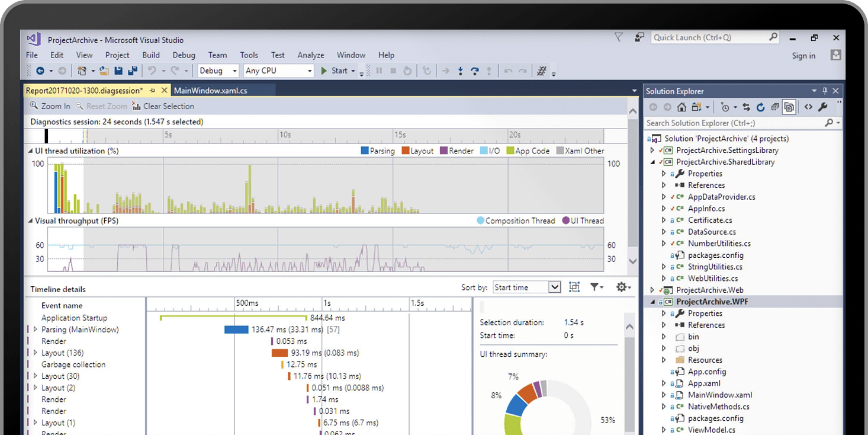Collapse the UI thread utilization graph
868x435 pixels.
click(30, 151)
